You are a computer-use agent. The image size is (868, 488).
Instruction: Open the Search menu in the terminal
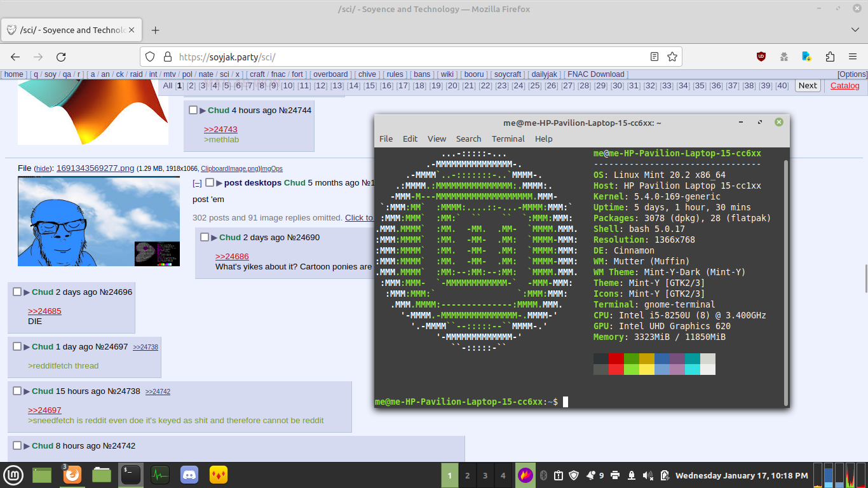[x=468, y=139]
